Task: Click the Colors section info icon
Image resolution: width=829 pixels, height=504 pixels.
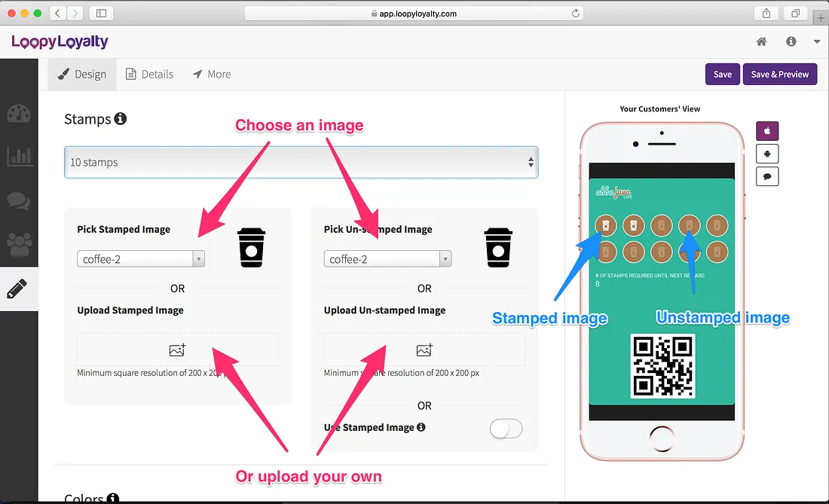Action: pos(112,498)
